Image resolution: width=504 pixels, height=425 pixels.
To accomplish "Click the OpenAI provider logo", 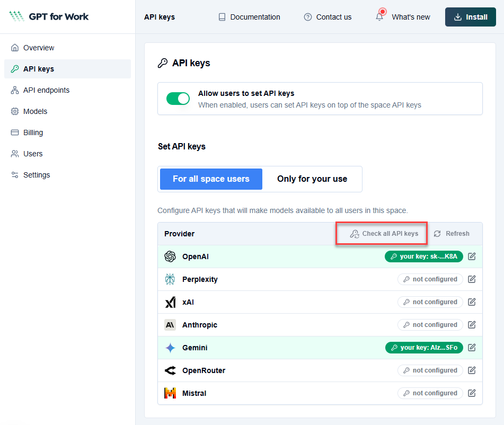I will click(170, 256).
